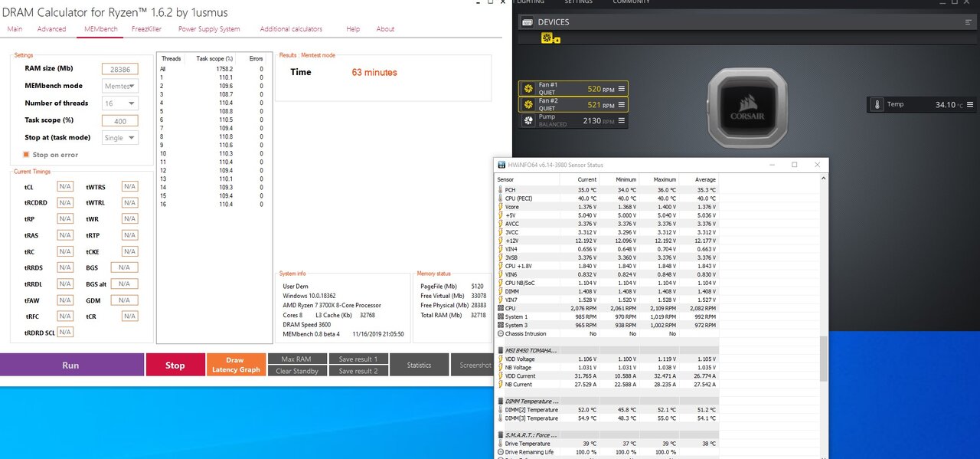Viewport: 980px width, 459px height.
Task: Open the Devices panel list menu icon
Action: (x=969, y=22)
